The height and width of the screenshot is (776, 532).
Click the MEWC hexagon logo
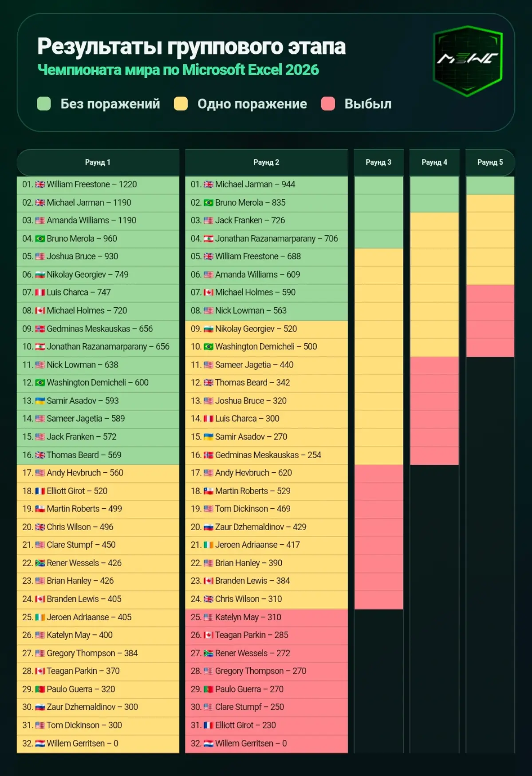tap(468, 61)
